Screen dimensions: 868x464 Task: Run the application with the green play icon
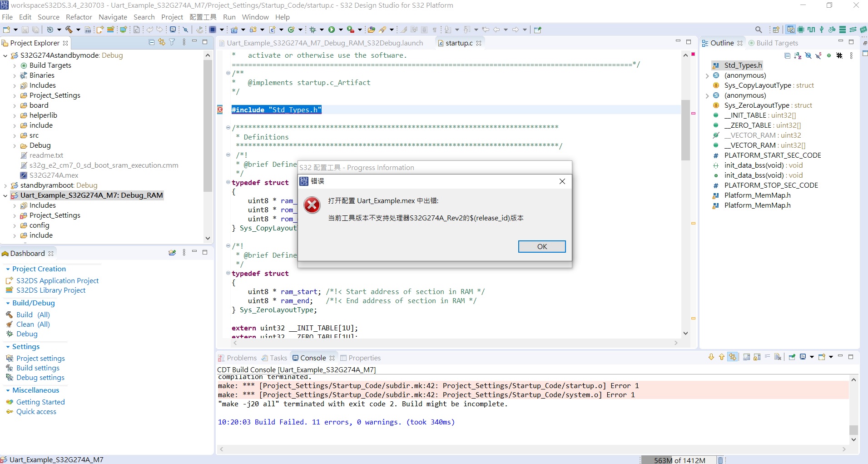click(x=332, y=30)
